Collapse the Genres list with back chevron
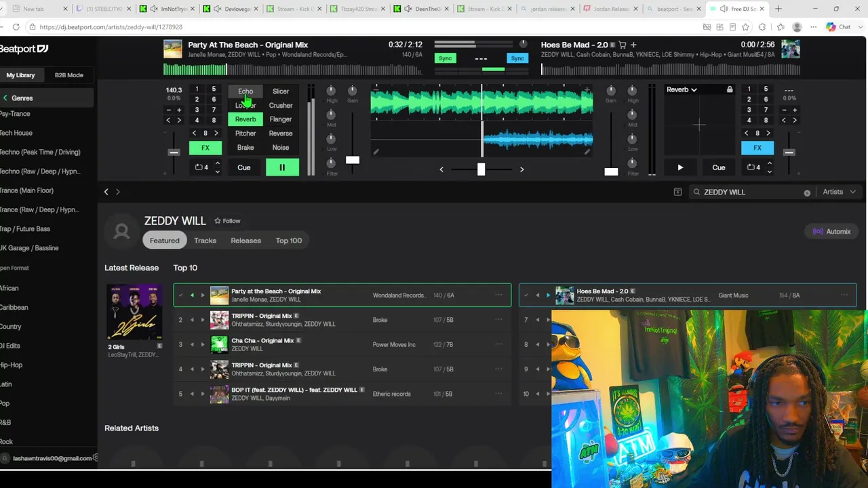This screenshot has width=868, height=488. pyautogui.click(x=5, y=98)
